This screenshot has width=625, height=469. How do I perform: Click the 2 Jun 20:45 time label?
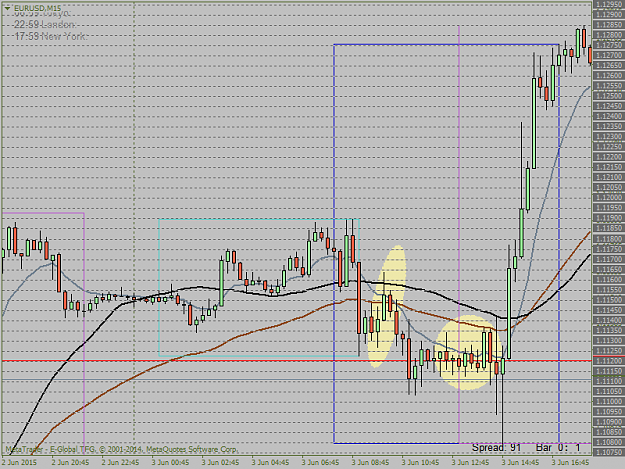coord(70,463)
